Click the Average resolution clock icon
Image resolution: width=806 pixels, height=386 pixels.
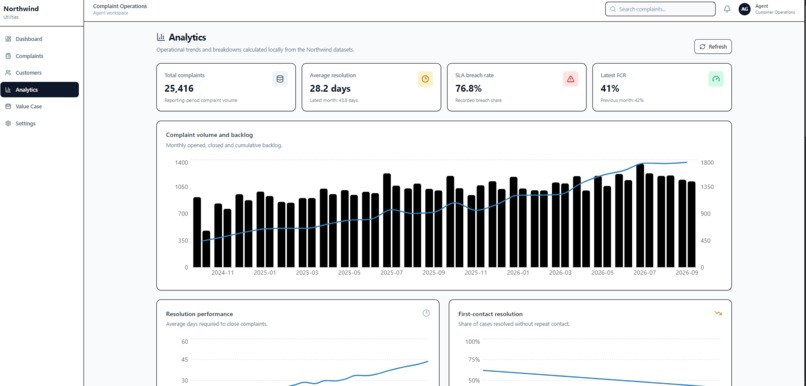(x=425, y=79)
